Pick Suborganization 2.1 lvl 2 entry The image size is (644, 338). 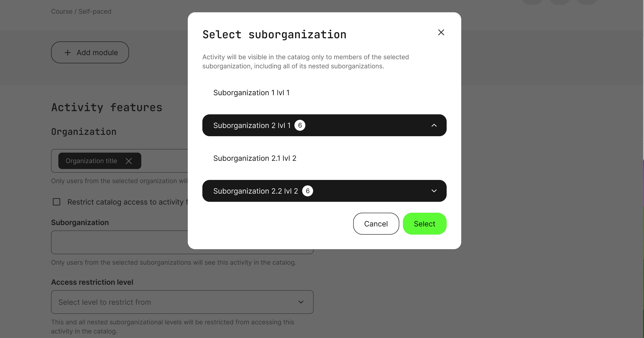click(255, 158)
